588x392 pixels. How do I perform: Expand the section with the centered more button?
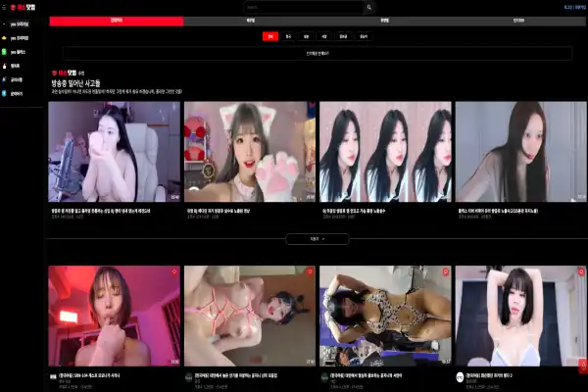click(317, 238)
